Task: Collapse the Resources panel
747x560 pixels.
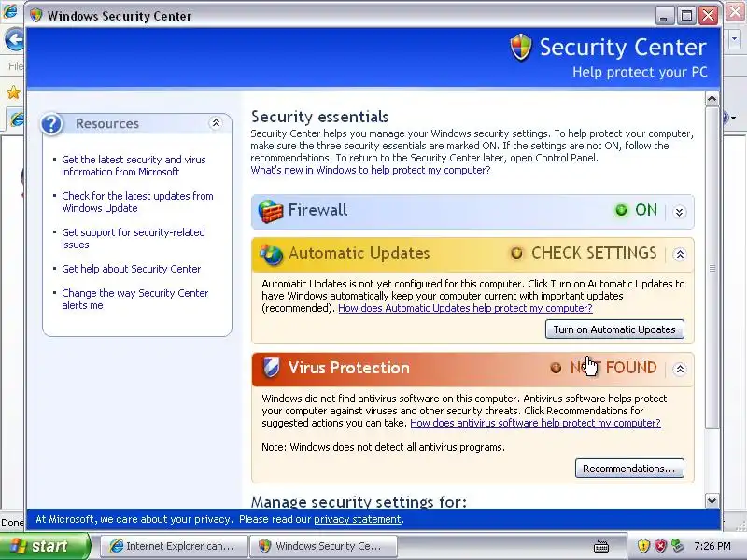Action: pyautogui.click(x=216, y=123)
